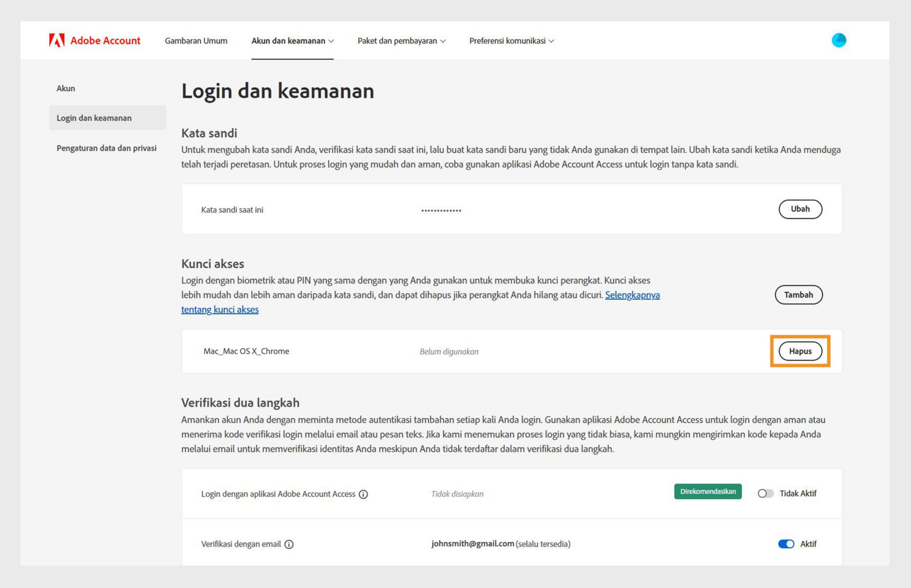Click info icon beside Verifikasi dengan email
The width and height of the screenshot is (911, 588).
pos(289,544)
